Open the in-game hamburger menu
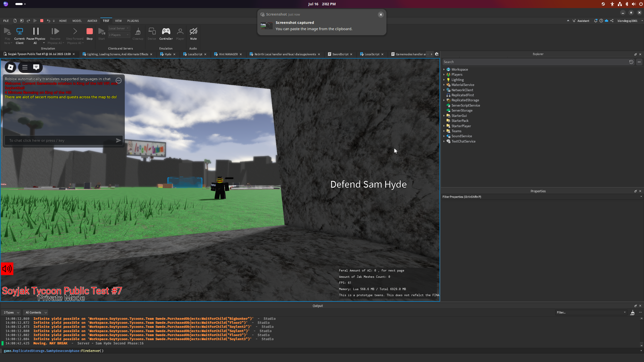 pos(25,67)
